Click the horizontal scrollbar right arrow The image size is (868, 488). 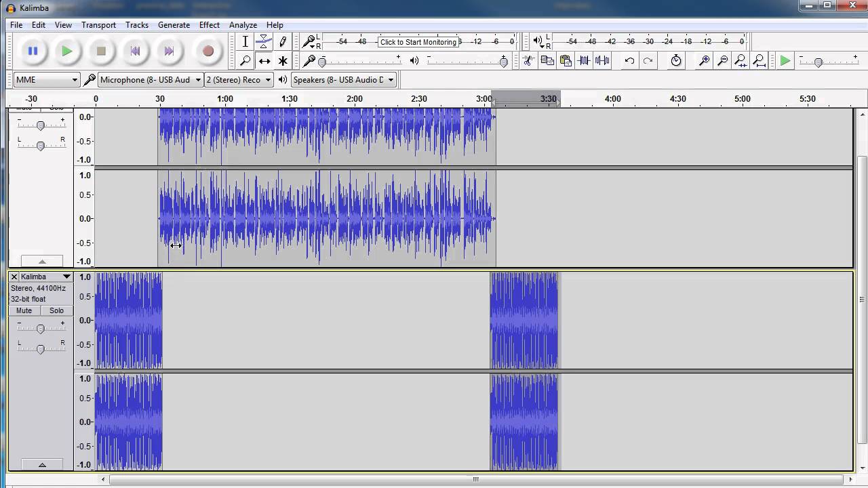[x=850, y=479]
